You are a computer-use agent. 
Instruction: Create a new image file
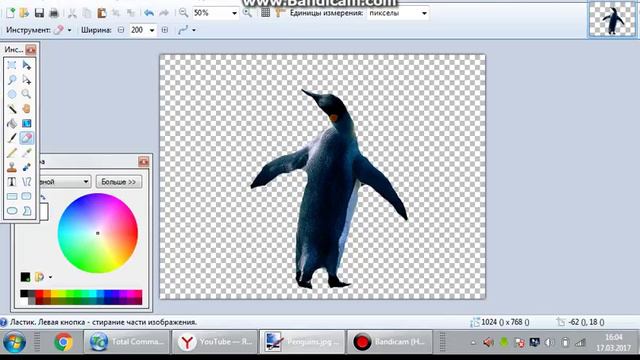(10, 13)
